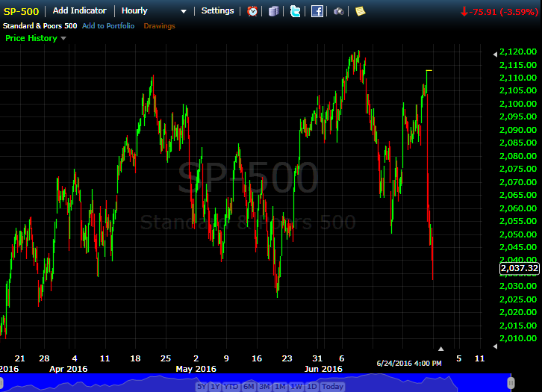Click the right handle of range slider
542x392 pixels.
[511, 382]
